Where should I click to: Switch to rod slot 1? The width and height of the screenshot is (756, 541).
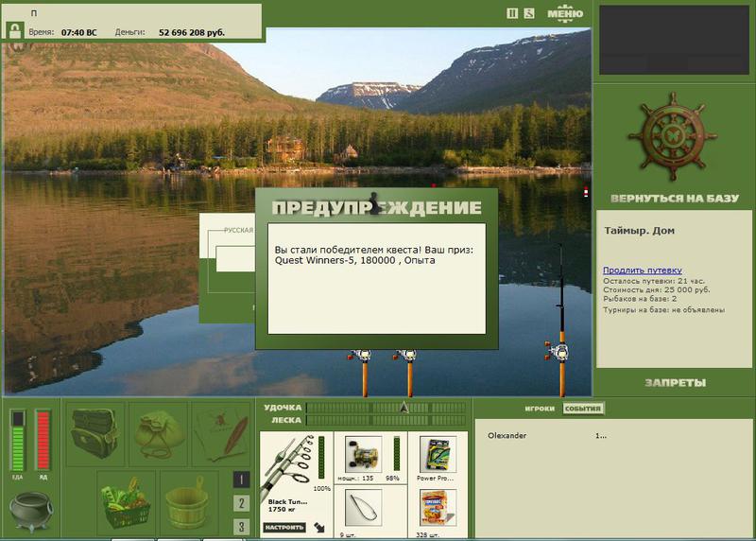(x=241, y=480)
